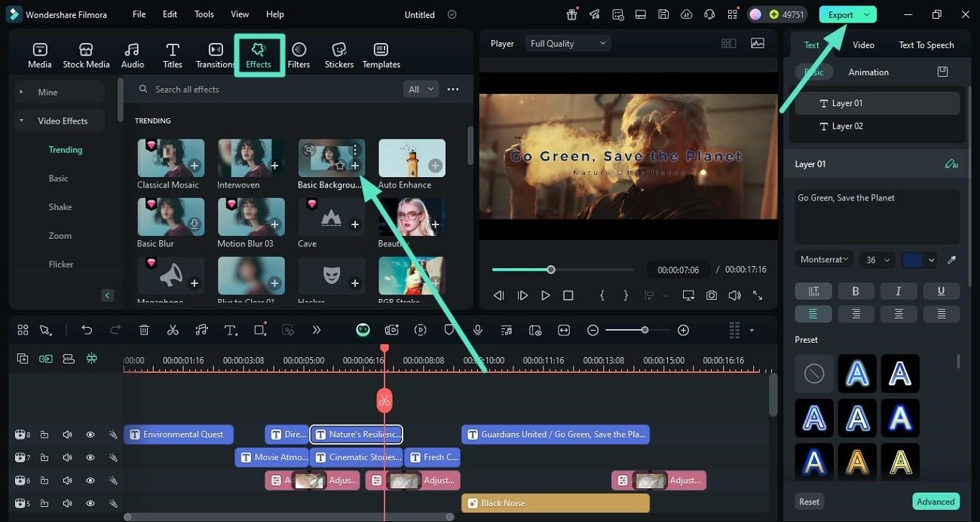Image resolution: width=980 pixels, height=522 pixels.
Task: Open the File menu
Action: [139, 14]
